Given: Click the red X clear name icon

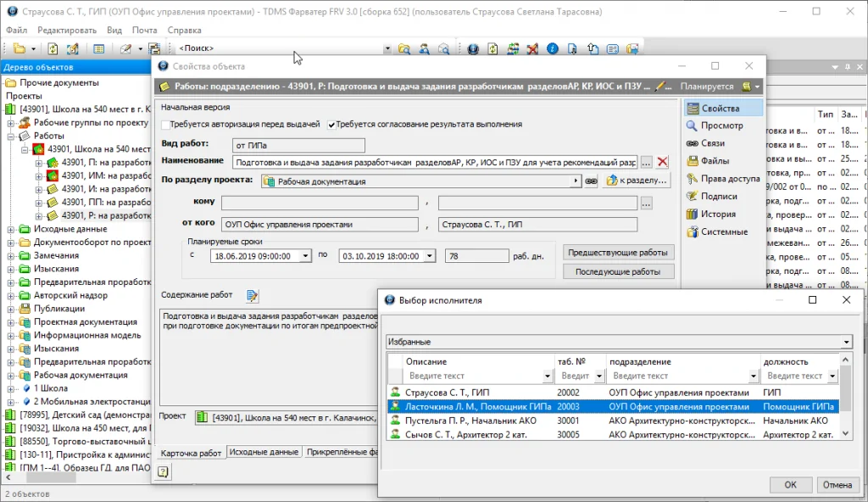Looking at the screenshot, I should 663,162.
